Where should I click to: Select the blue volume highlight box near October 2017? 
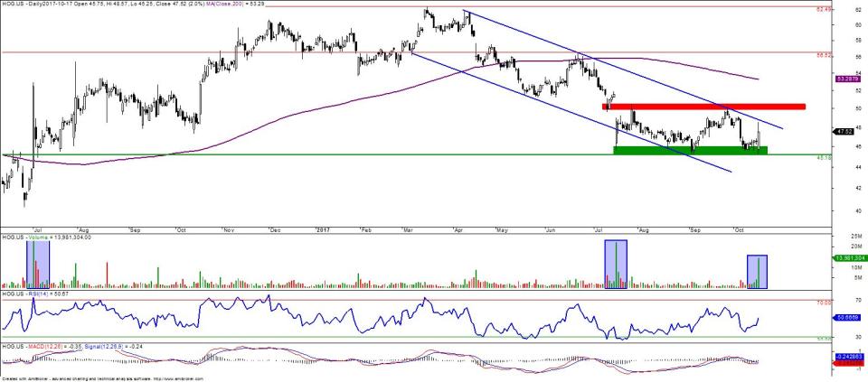point(757,272)
